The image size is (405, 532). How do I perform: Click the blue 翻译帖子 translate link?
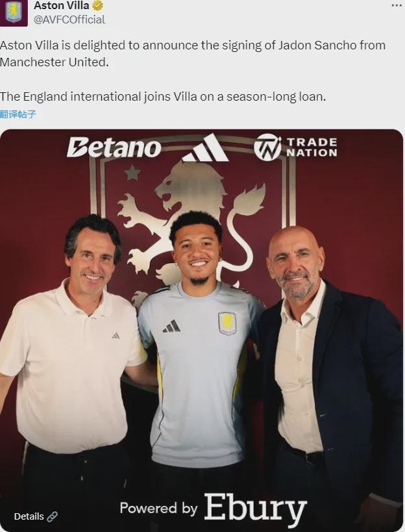click(x=18, y=114)
